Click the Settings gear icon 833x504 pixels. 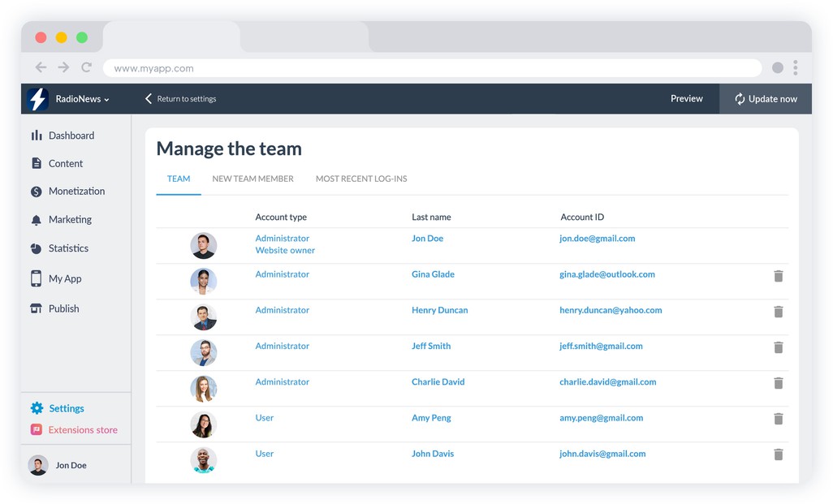(37, 408)
